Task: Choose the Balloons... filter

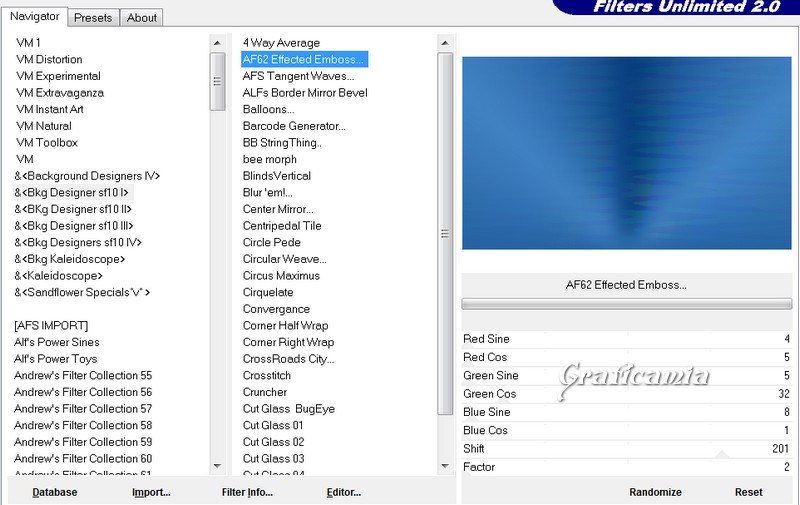Action: pyautogui.click(x=268, y=109)
